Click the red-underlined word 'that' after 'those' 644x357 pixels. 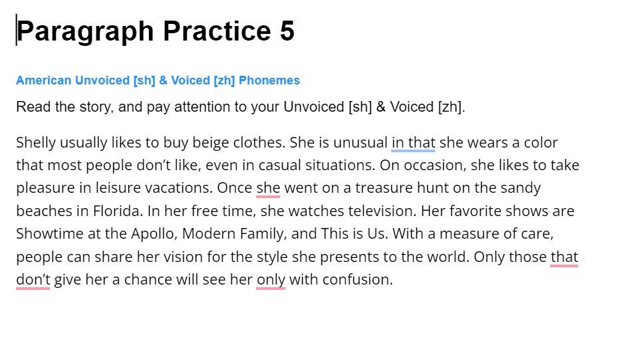(564, 257)
